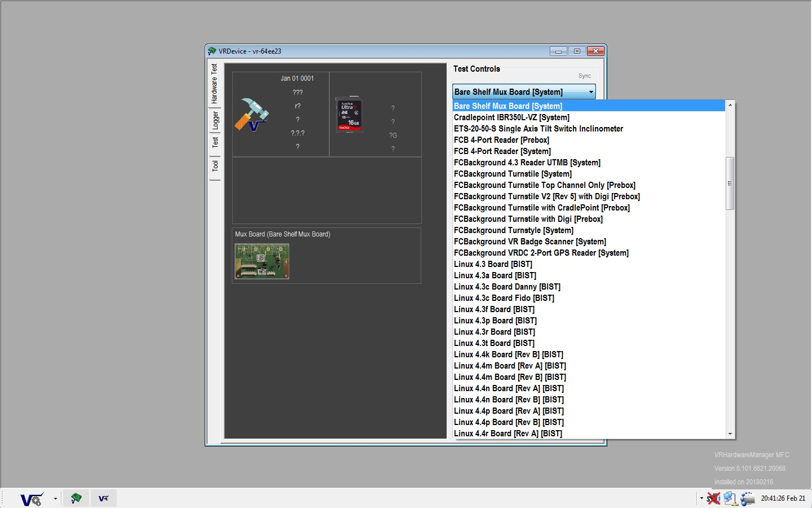Click the VRDevice title bar app icon

coord(212,51)
